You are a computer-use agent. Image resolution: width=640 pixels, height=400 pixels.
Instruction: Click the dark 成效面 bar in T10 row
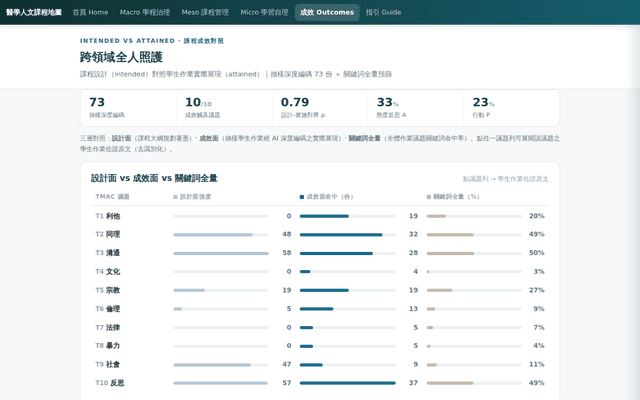pyautogui.click(x=348, y=383)
